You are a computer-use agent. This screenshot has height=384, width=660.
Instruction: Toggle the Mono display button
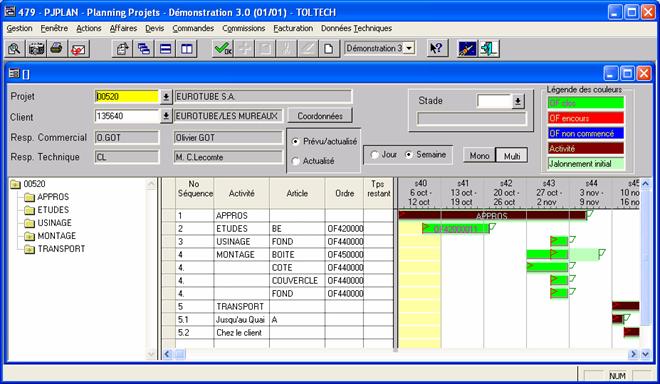pos(479,155)
